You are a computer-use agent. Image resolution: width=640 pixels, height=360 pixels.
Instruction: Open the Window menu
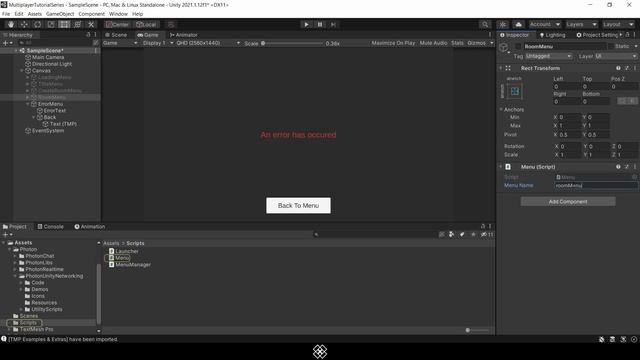click(x=118, y=14)
